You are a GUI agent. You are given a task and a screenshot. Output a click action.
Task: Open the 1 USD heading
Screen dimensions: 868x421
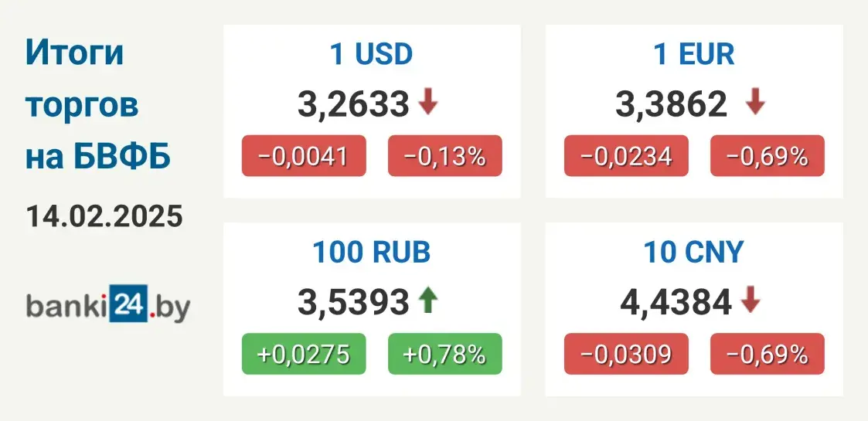[372, 54]
